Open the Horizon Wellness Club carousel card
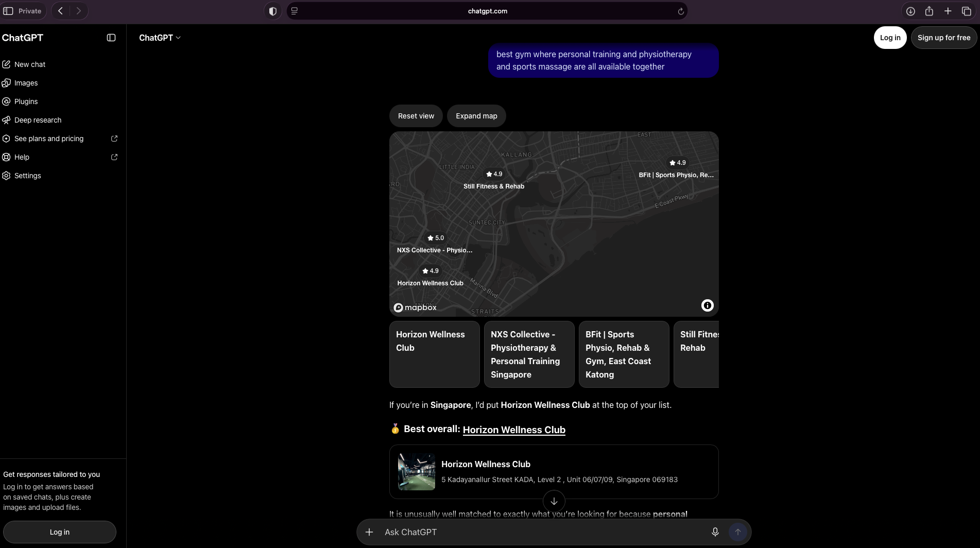980x548 pixels. [435, 354]
